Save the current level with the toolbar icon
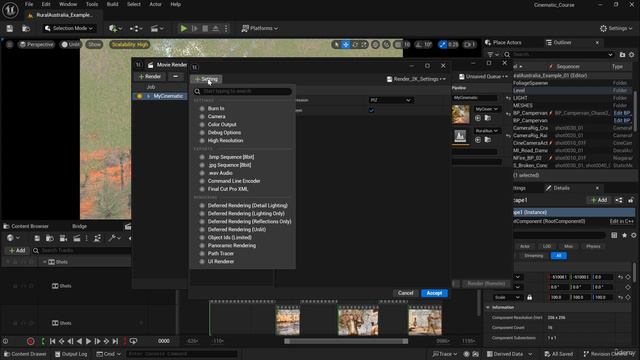This screenshot has height=360, width=640. [9, 28]
